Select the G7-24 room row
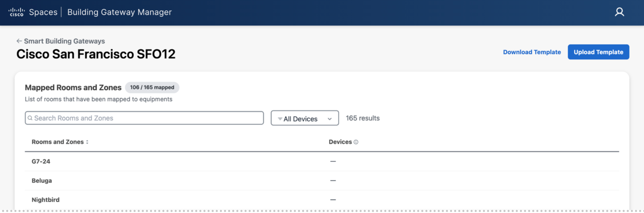This screenshot has height=213, width=644. click(41, 161)
